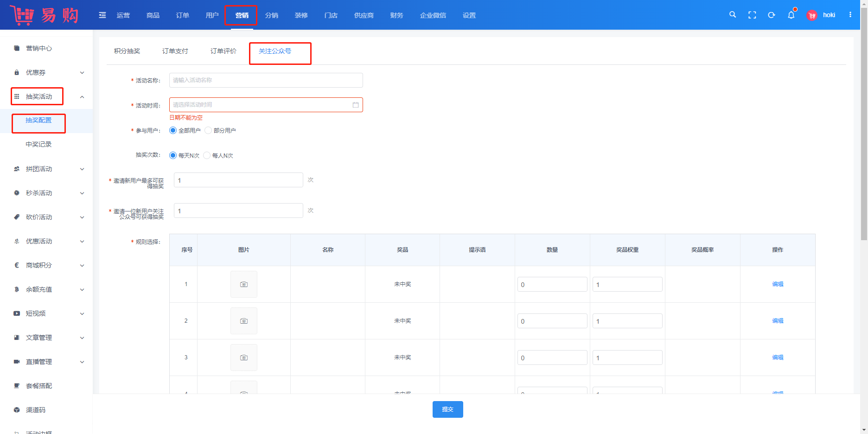Open the notification bell
The image size is (868, 434).
[791, 15]
